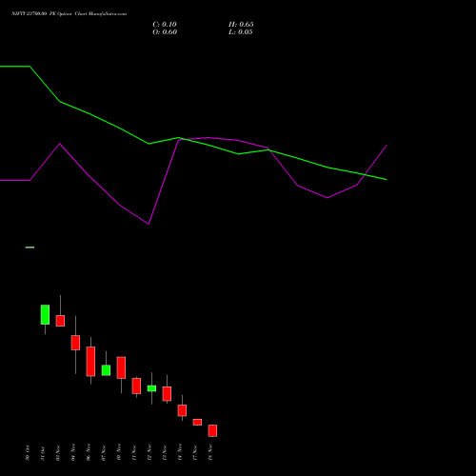Click the green indicator line's right end

(387, 180)
